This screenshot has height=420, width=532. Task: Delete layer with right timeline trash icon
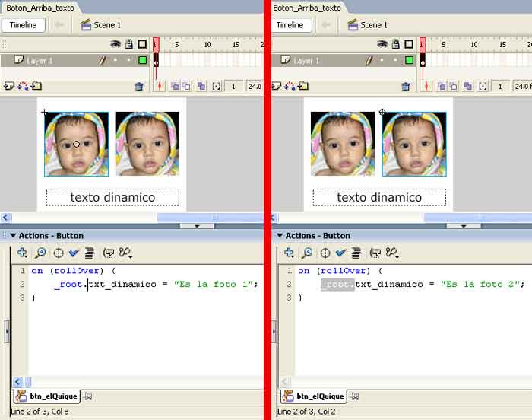406,86
